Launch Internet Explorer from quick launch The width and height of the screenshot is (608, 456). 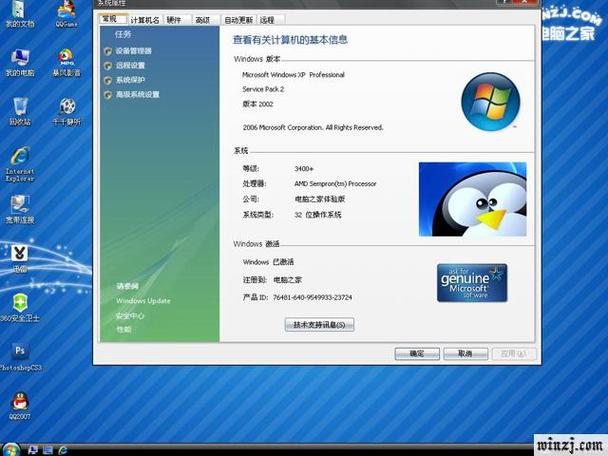point(63,450)
